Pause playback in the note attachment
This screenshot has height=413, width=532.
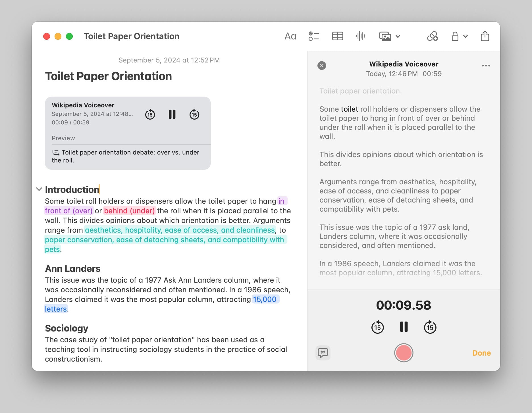(172, 114)
